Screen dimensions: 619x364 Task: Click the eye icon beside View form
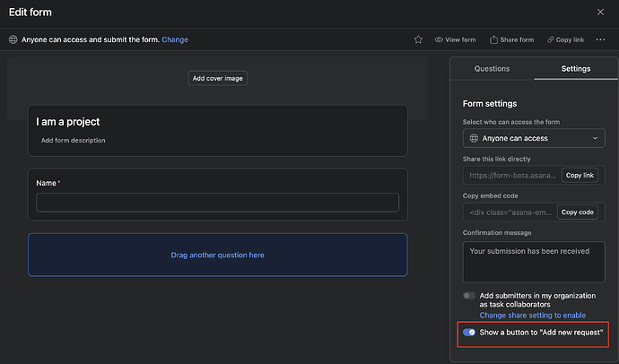[x=440, y=39]
